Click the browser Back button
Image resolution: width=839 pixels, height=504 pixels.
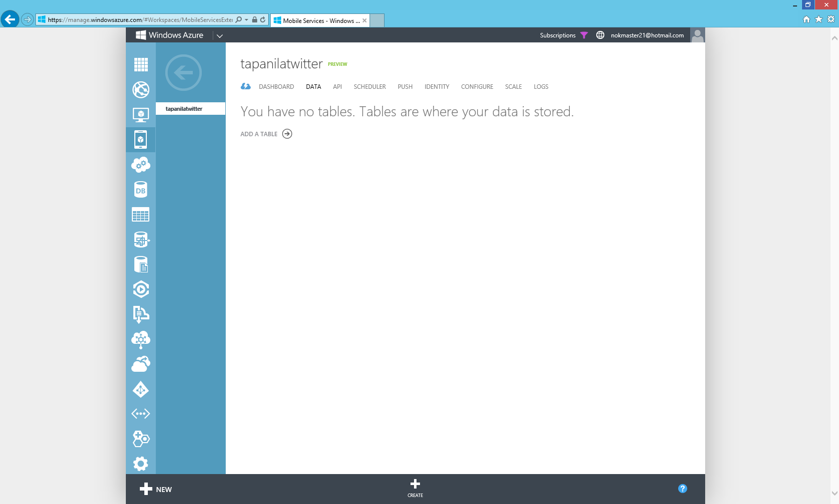tap(9, 19)
